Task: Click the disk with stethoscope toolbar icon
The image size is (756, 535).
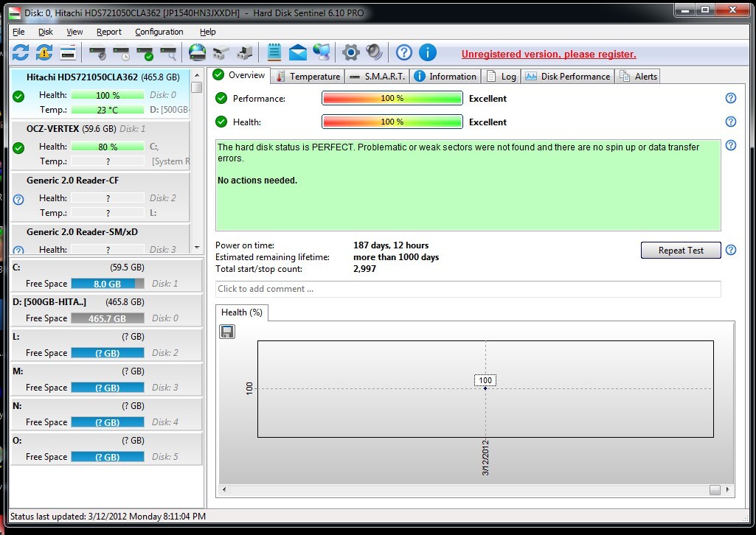Action: coord(98,52)
